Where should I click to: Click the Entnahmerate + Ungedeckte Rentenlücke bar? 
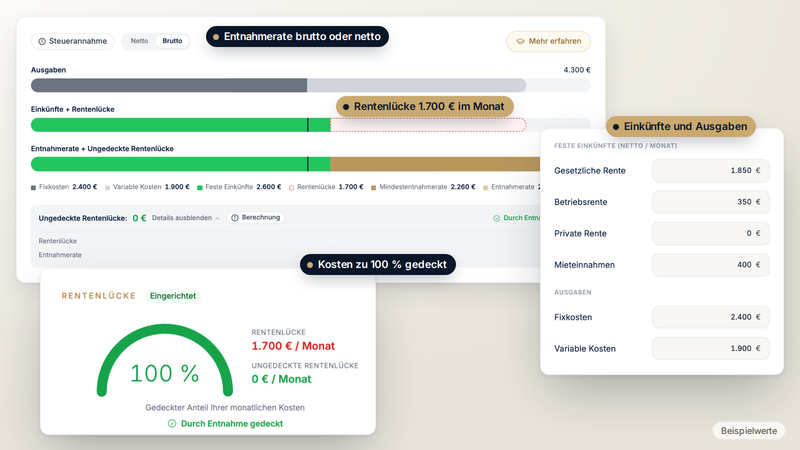click(x=286, y=164)
